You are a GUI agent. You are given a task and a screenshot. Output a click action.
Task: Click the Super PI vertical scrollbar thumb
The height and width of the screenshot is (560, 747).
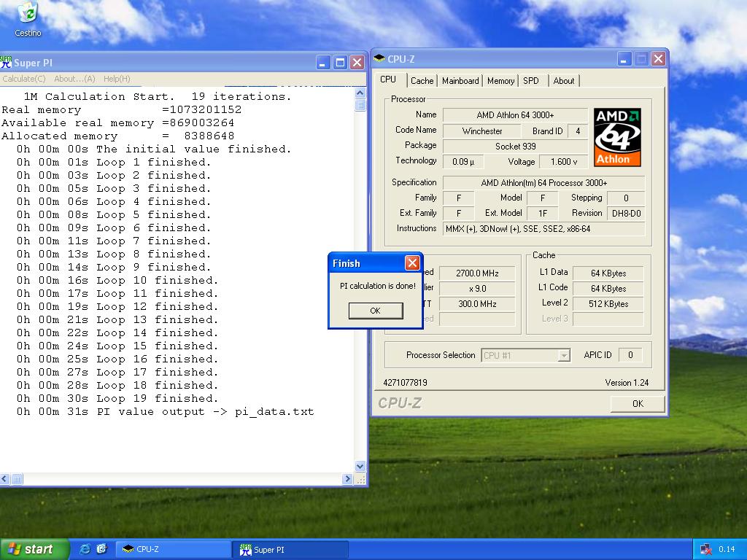pyautogui.click(x=360, y=105)
